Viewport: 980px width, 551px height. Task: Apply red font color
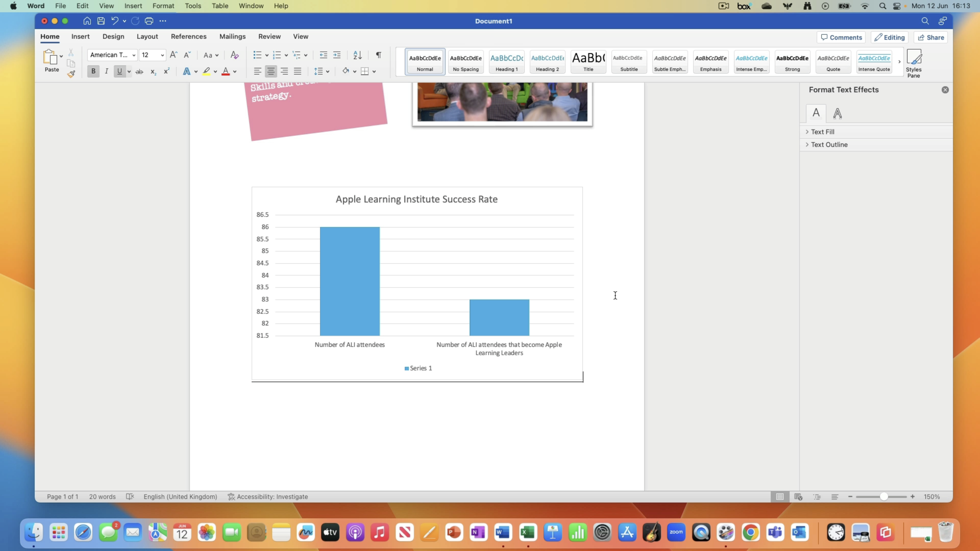tap(226, 71)
